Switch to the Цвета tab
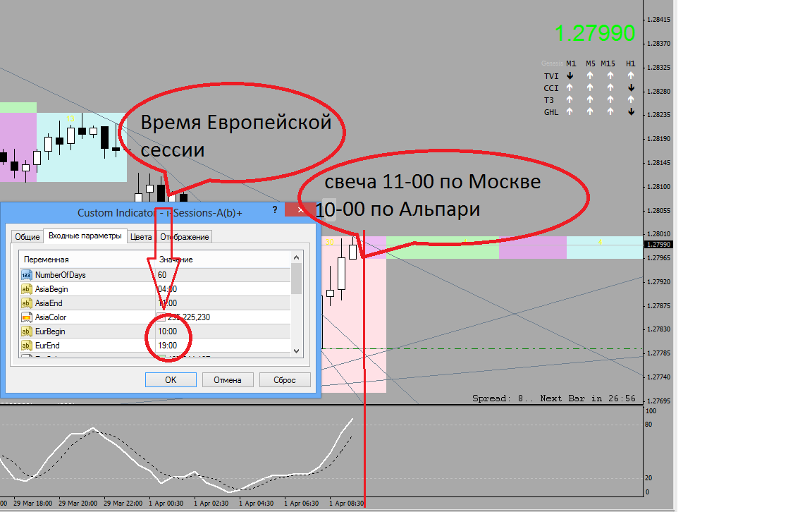This screenshot has width=812, height=512. coord(141,237)
